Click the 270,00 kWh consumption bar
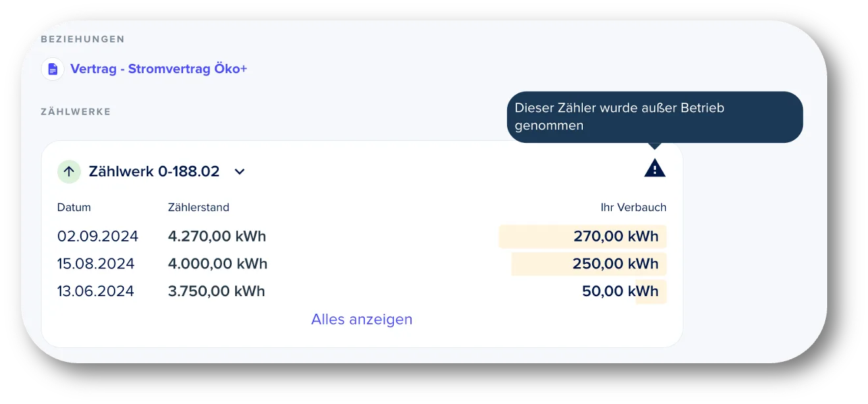 point(583,236)
